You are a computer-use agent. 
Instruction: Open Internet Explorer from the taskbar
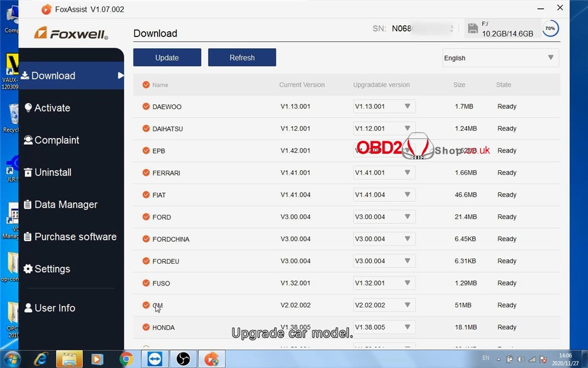tap(41, 358)
